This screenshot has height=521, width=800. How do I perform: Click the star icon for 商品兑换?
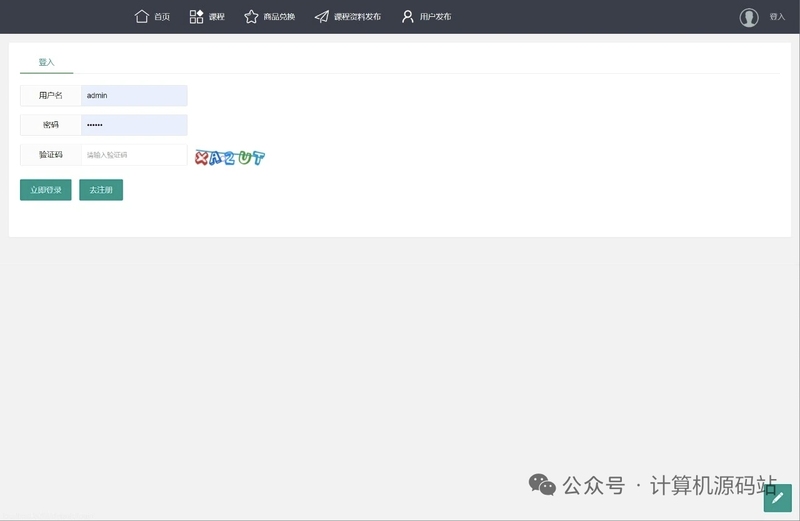point(251,16)
